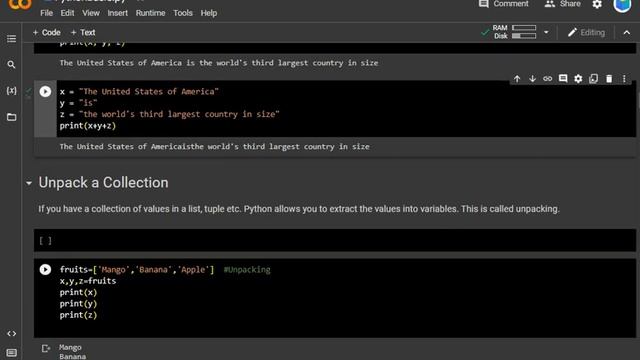Open the RAM/Disk runtime dropdown arrow
Viewport: 640px width, 360px height.
click(546, 32)
